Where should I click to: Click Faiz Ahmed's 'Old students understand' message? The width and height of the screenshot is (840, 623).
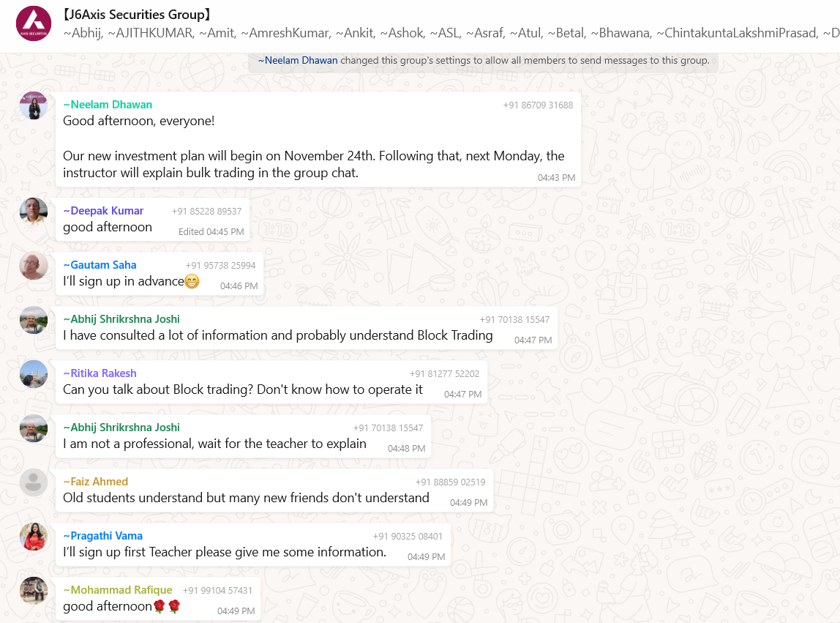point(246,498)
